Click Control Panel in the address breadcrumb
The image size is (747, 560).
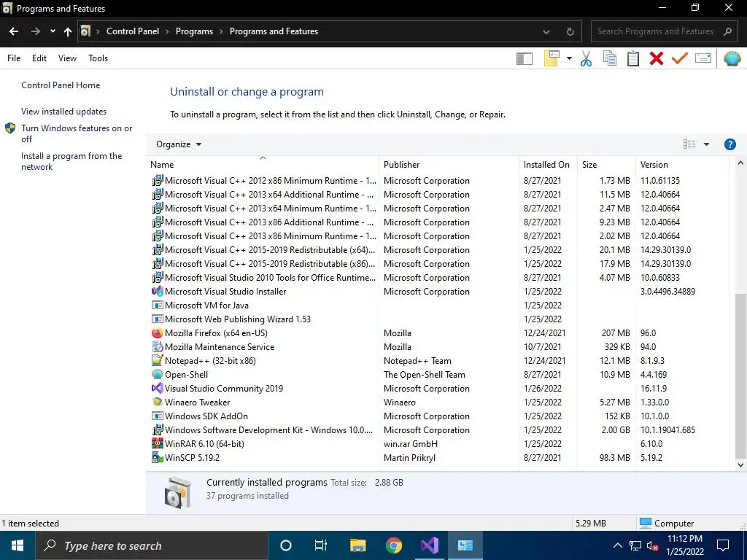(x=133, y=31)
